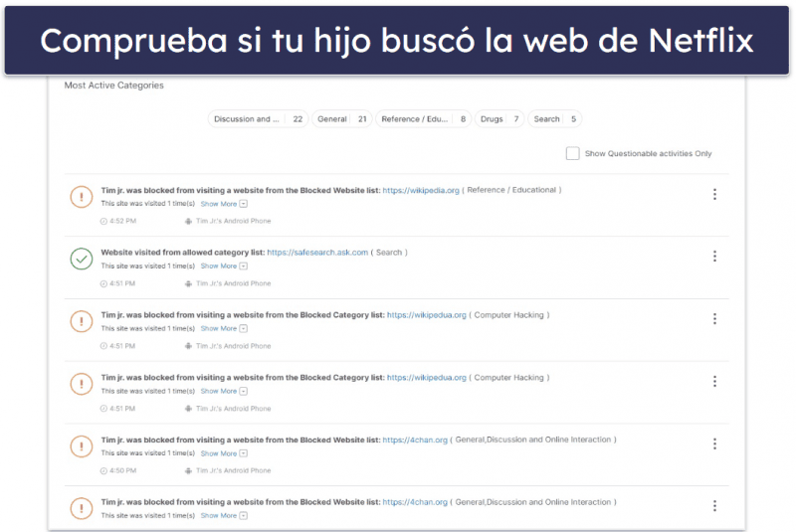Screen dimensions: 796x532
Task: Click Show More text in the safesearch.ask.com entry
Action: tap(219, 266)
